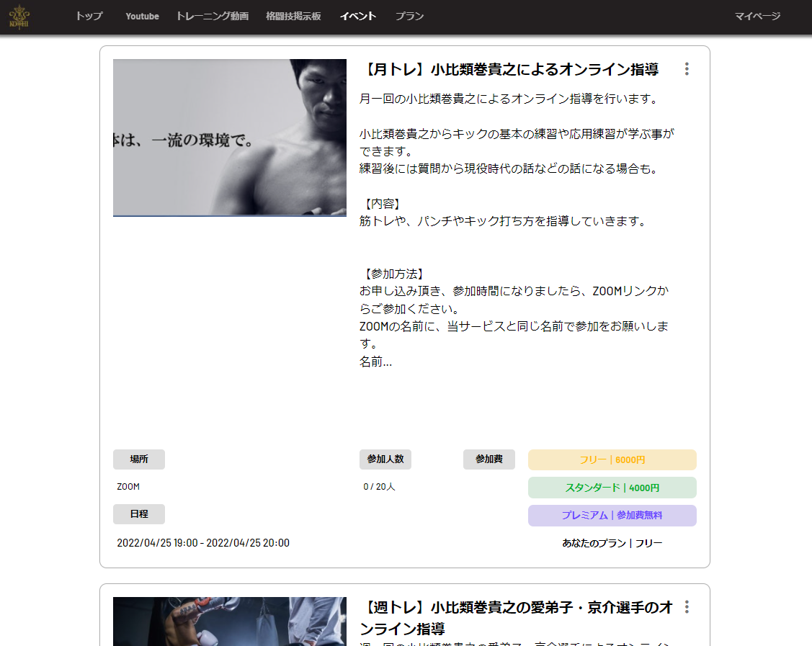Select the フリー 6000円 plan badge
Screen dimensions: 812x646
click(612, 460)
